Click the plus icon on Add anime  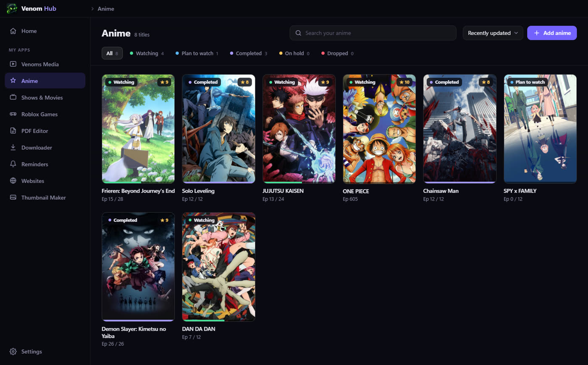[536, 33]
